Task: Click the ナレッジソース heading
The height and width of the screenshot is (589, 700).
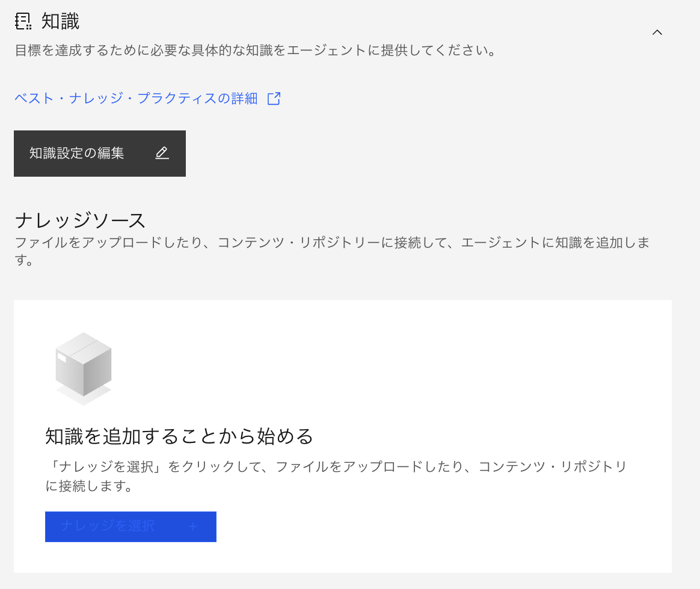Action: 80,221
